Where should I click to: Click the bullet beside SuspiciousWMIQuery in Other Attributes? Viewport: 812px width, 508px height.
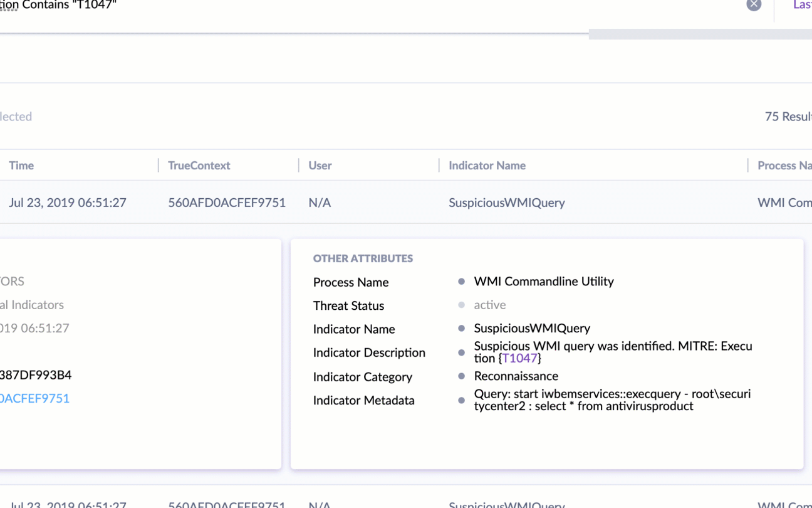click(462, 329)
